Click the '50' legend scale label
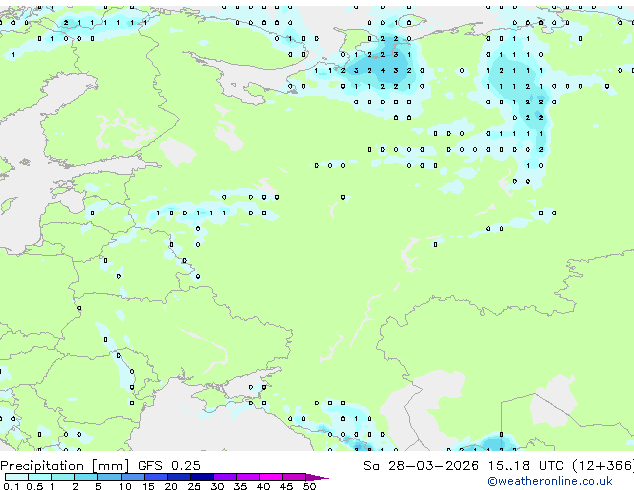The width and height of the screenshot is (634, 490). coord(309,486)
